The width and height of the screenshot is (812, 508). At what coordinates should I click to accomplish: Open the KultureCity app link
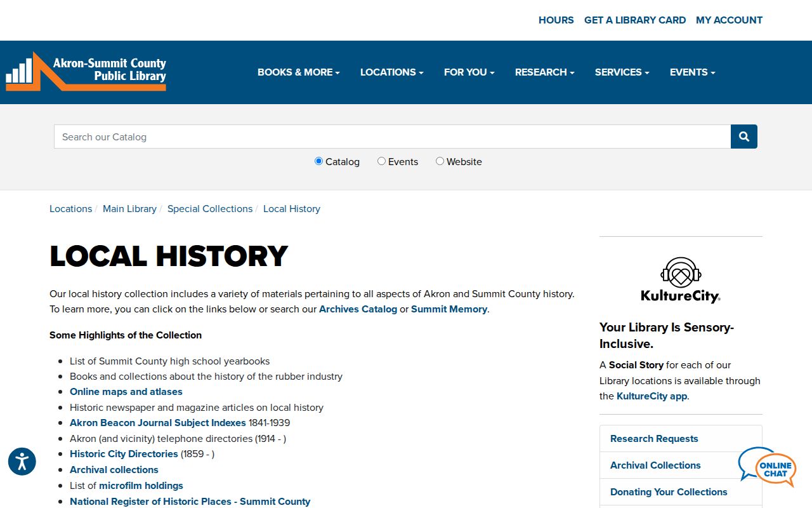tap(652, 396)
